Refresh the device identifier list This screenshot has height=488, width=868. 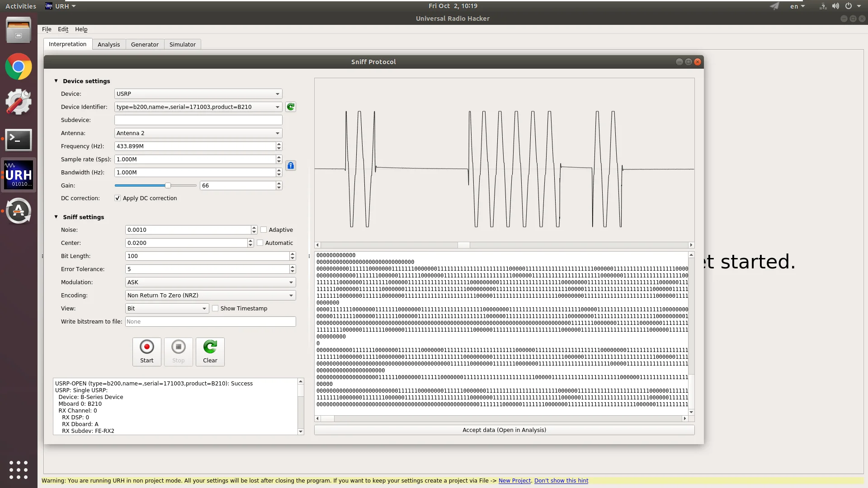(291, 107)
